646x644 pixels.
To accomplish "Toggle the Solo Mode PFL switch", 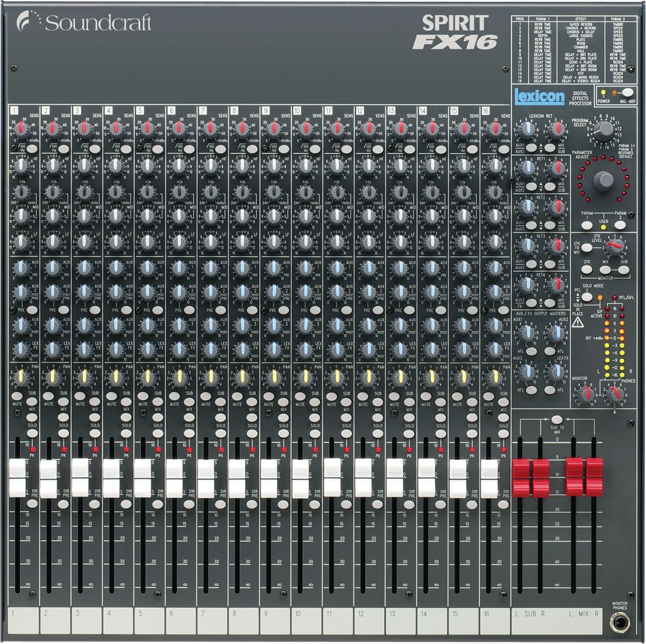I will (x=586, y=297).
